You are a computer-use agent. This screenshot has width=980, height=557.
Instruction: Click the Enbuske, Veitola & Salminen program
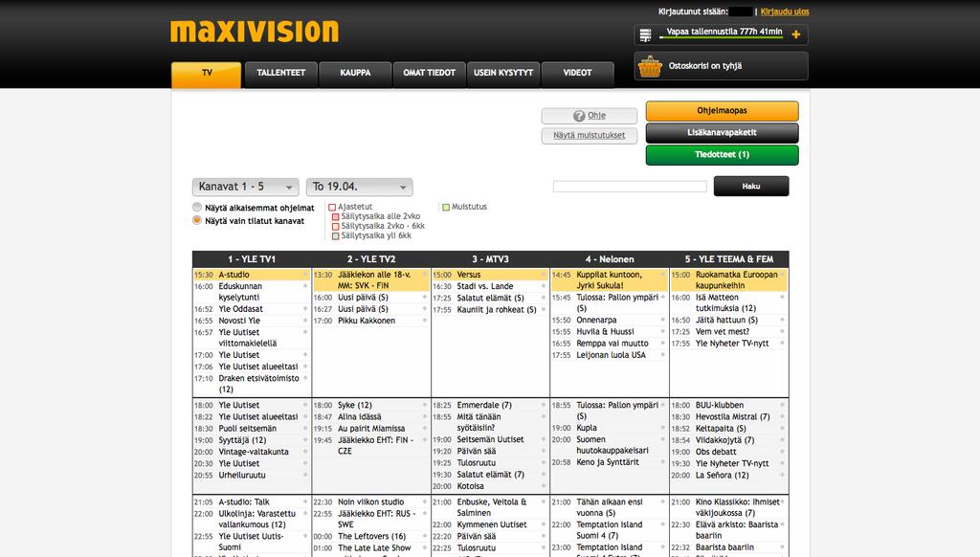click(492, 507)
